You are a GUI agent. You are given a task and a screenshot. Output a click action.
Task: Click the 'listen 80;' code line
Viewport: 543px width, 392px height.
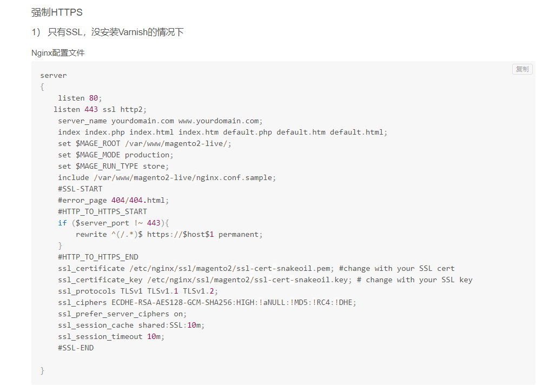pos(80,98)
